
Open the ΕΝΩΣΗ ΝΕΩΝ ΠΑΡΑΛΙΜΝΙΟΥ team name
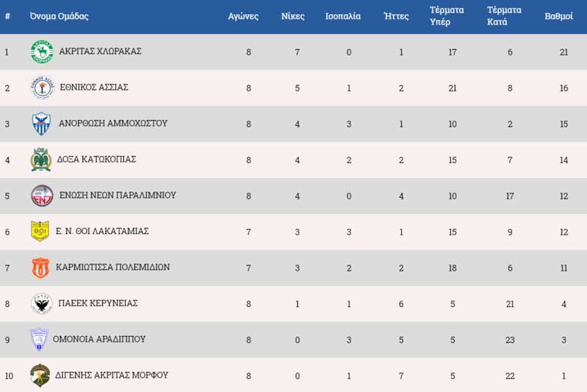tap(117, 195)
